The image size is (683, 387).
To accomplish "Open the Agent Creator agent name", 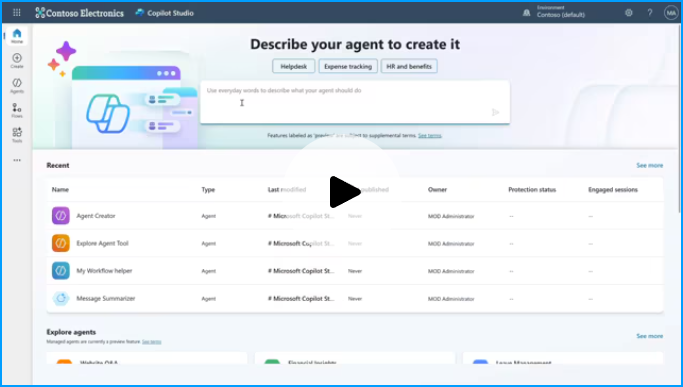I will [x=96, y=216].
